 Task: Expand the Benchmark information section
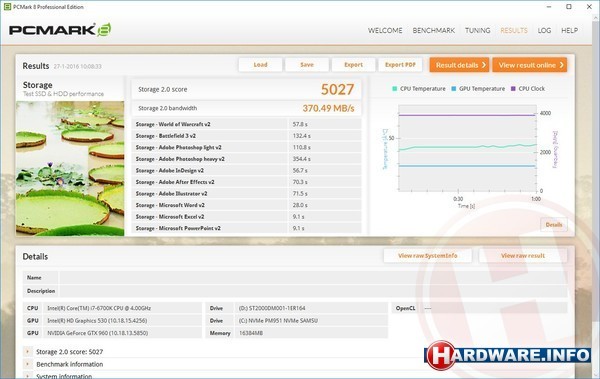69,364
